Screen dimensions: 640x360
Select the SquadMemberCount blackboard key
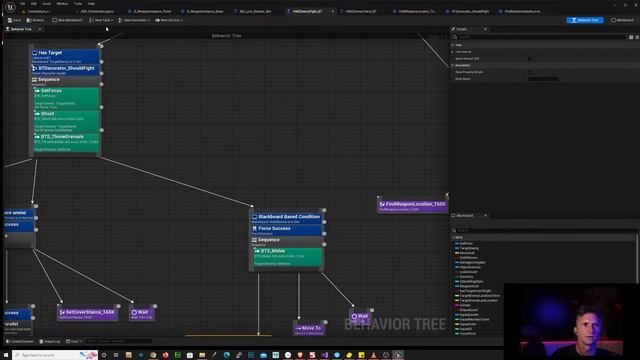(474, 320)
